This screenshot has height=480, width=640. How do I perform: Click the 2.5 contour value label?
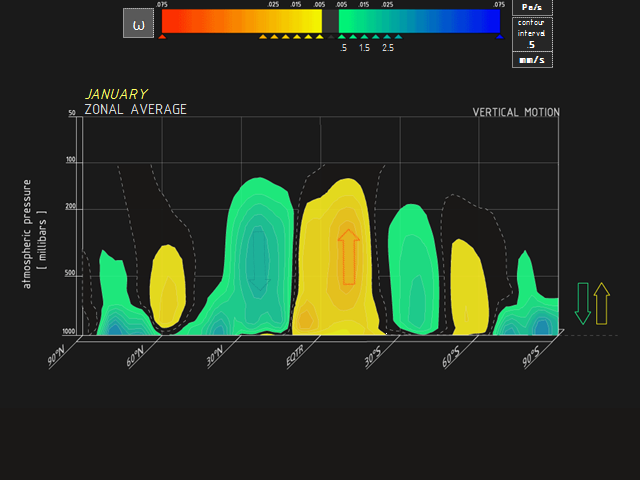point(387,48)
